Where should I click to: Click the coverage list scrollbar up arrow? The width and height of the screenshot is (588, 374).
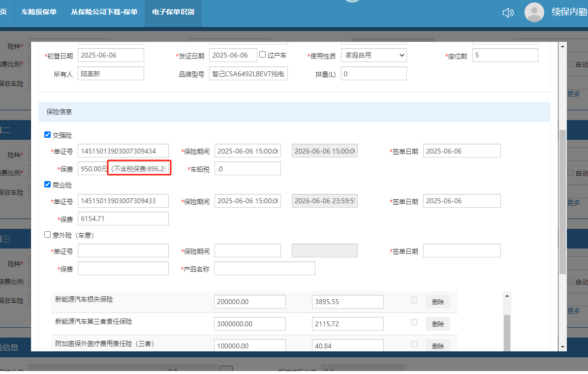[x=506, y=295]
